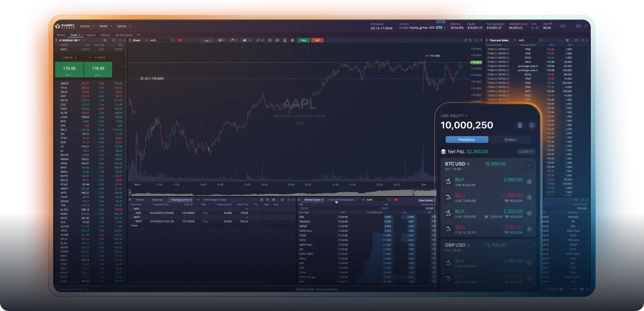The height and width of the screenshot is (311, 644).
Task: Open the 1m timeframe dropdown
Action: [x=207, y=41]
